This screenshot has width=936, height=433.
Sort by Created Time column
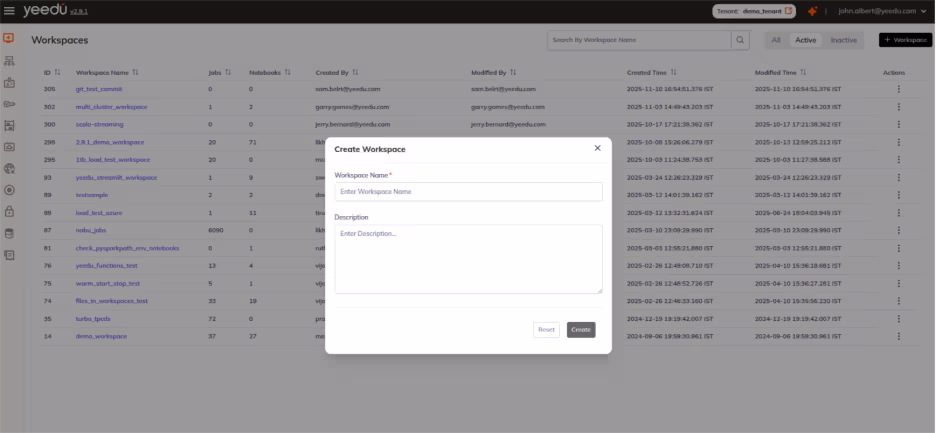point(673,72)
